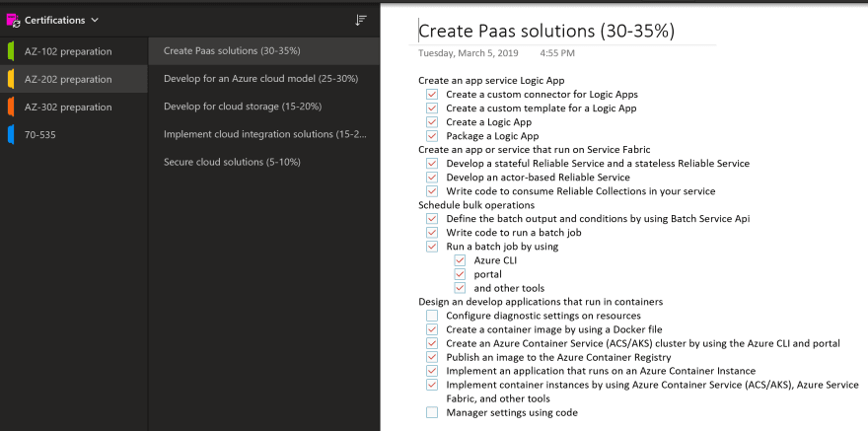Viewport: 868px width, 431px height.
Task: Click the page title Create Paas solutions
Action: tap(546, 31)
